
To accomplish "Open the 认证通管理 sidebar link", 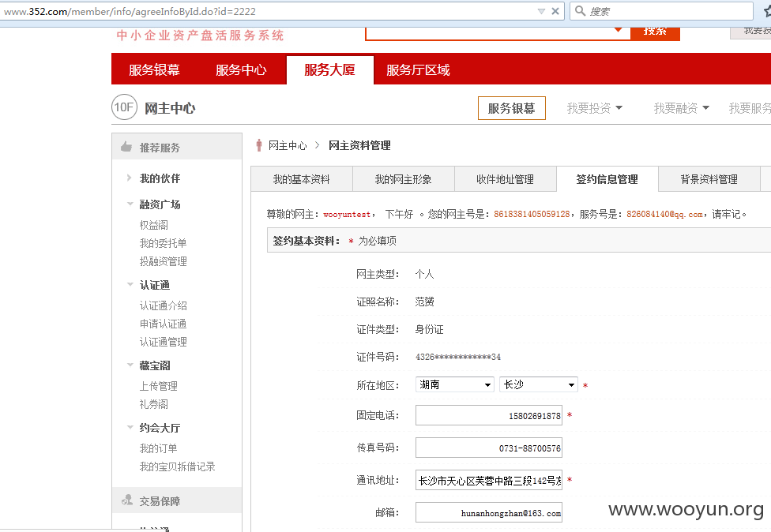I will 164,342.
